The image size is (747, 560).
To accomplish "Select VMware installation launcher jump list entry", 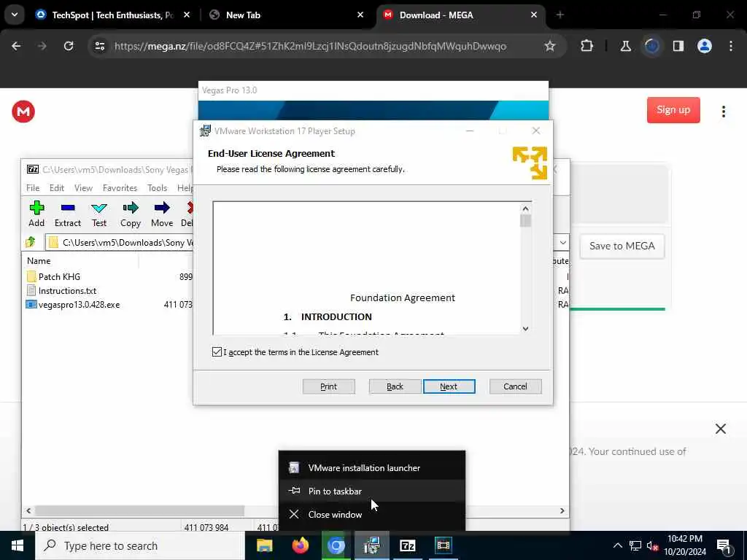I will coord(372,467).
